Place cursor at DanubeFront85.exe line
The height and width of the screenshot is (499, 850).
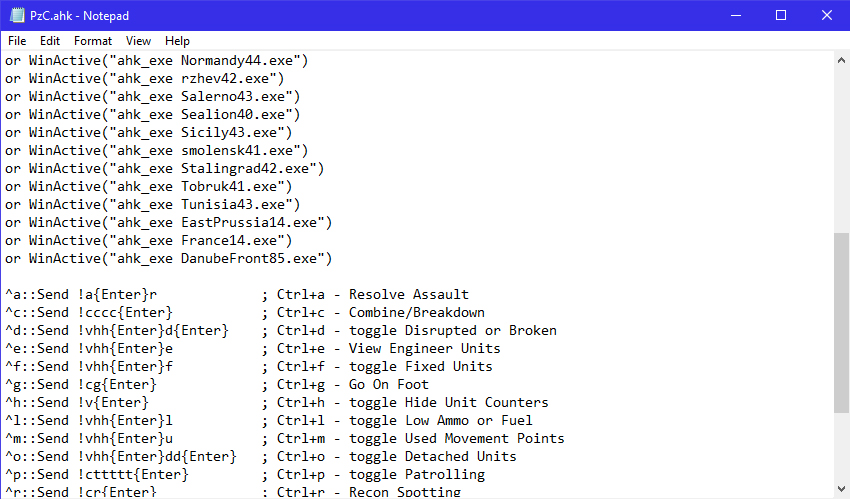[x=169, y=258]
